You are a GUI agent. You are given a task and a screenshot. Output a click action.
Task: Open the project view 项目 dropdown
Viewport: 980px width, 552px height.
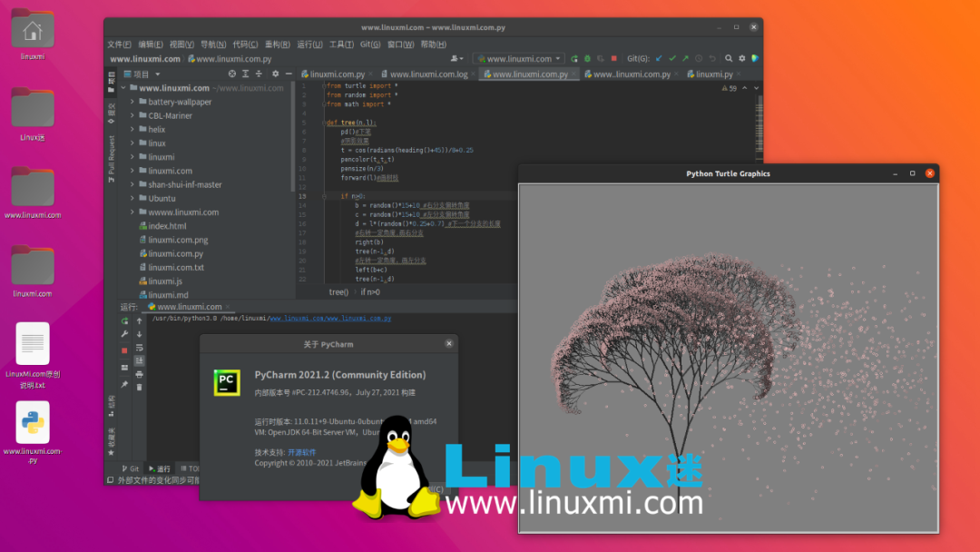[x=142, y=74]
